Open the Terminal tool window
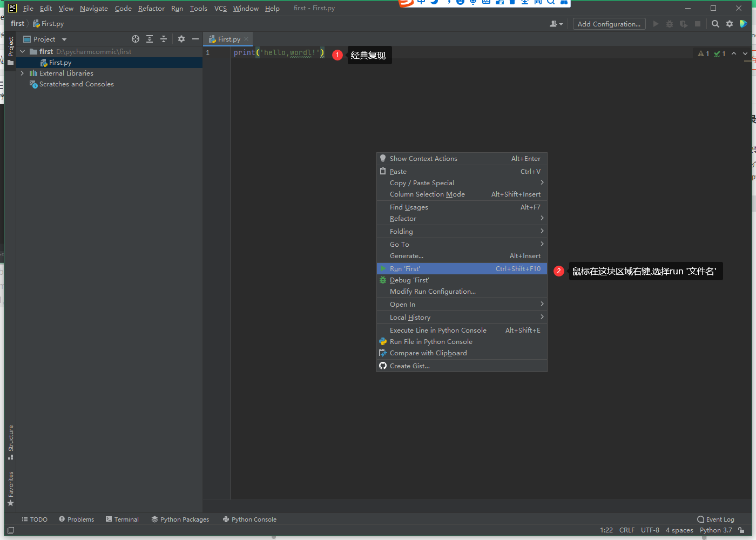 click(x=122, y=519)
